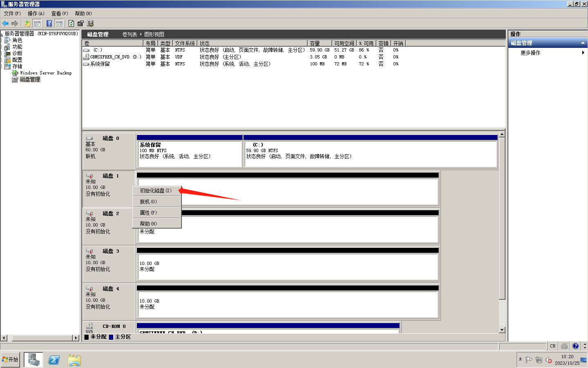The height and width of the screenshot is (368, 588).
Task: Click the up-one-level folder toolbar icon
Action: (x=27, y=23)
